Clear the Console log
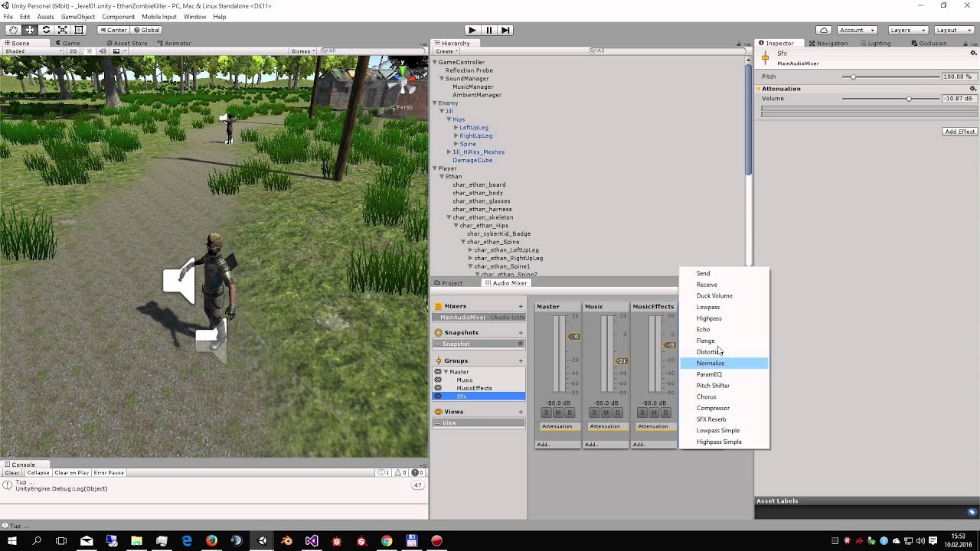This screenshot has height=551, width=980. 11,473
